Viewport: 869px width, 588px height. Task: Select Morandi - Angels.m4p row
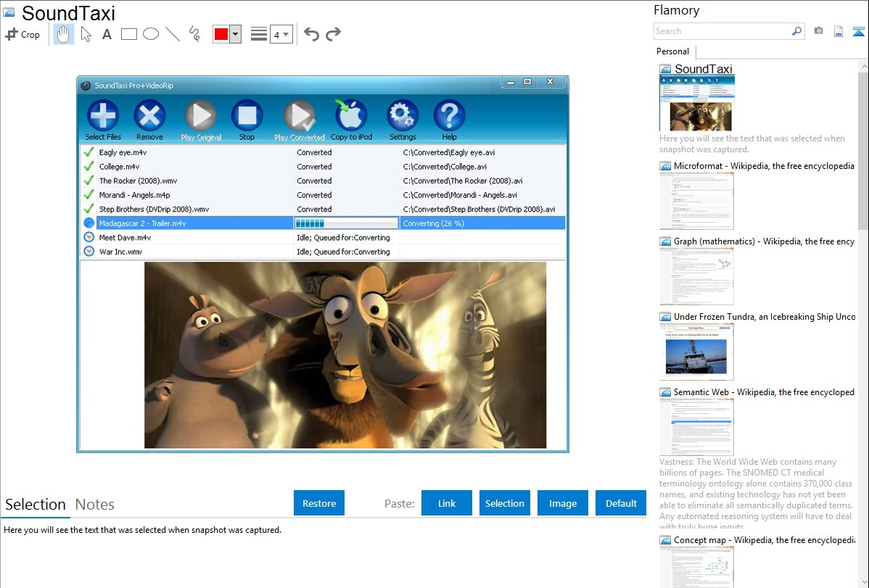pyautogui.click(x=323, y=195)
